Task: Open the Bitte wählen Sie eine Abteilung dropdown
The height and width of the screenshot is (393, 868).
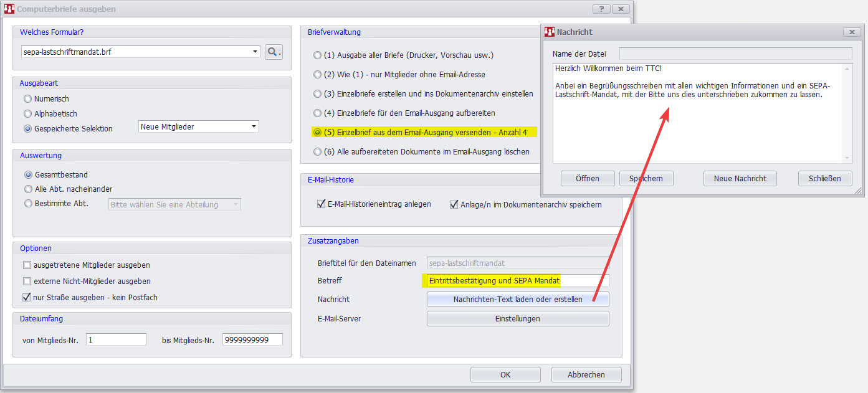Action: (236, 204)
